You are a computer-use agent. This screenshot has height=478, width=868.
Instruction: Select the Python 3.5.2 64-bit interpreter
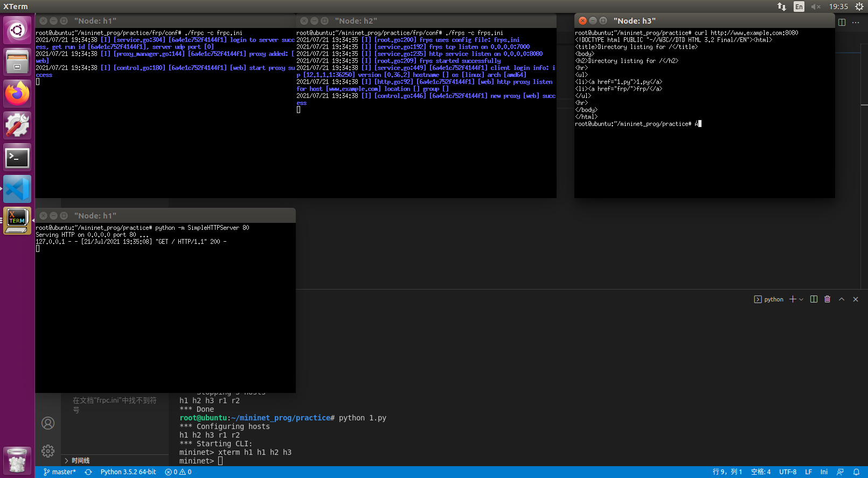point(128,472)
